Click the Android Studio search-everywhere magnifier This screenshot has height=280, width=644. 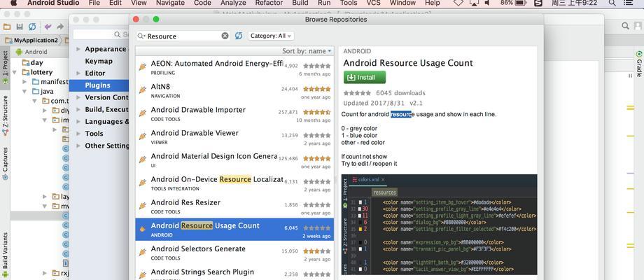point(626,26)
